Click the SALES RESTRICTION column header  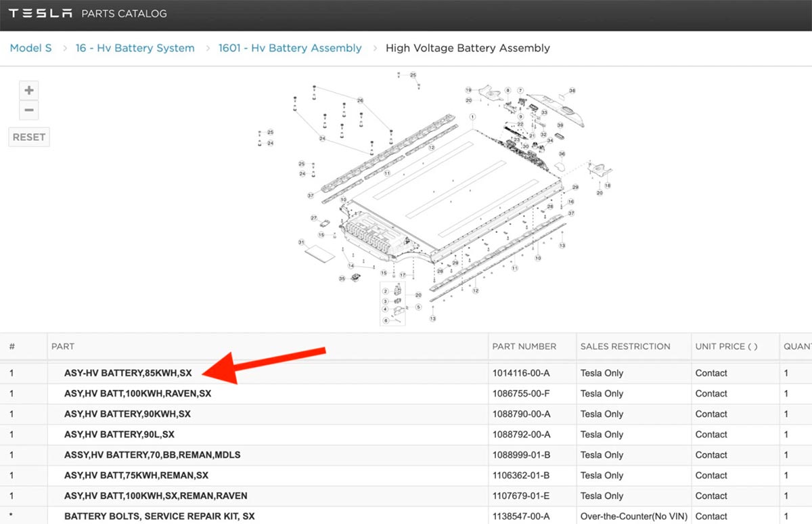[x=625, y=346]
